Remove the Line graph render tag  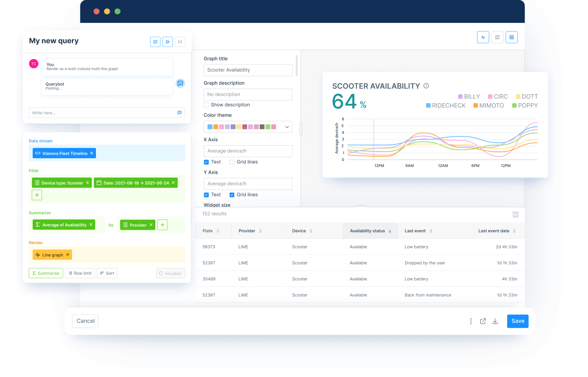[x=68, y=255]
